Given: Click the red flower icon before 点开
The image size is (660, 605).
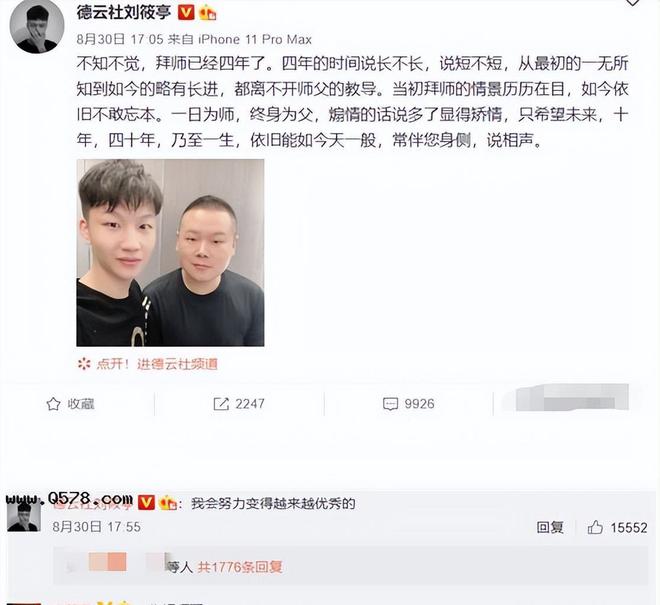Looking at the screenshot, I should click(x=84, y=364).
